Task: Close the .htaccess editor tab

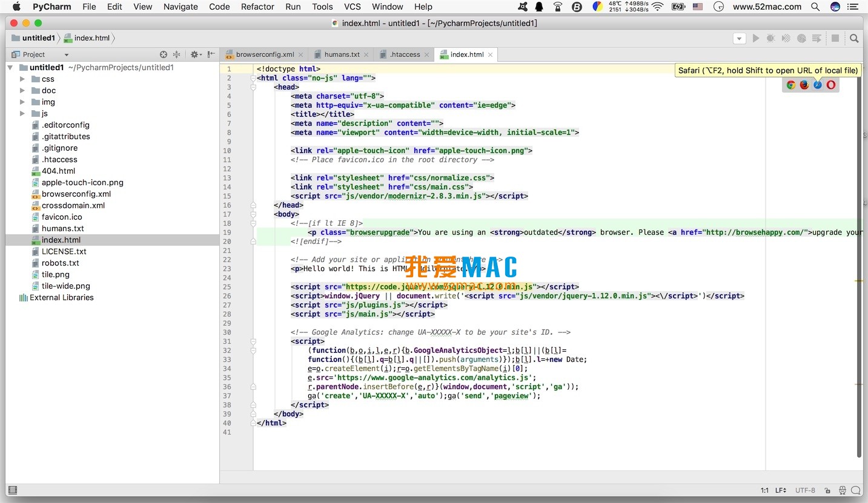Action: 426,54
